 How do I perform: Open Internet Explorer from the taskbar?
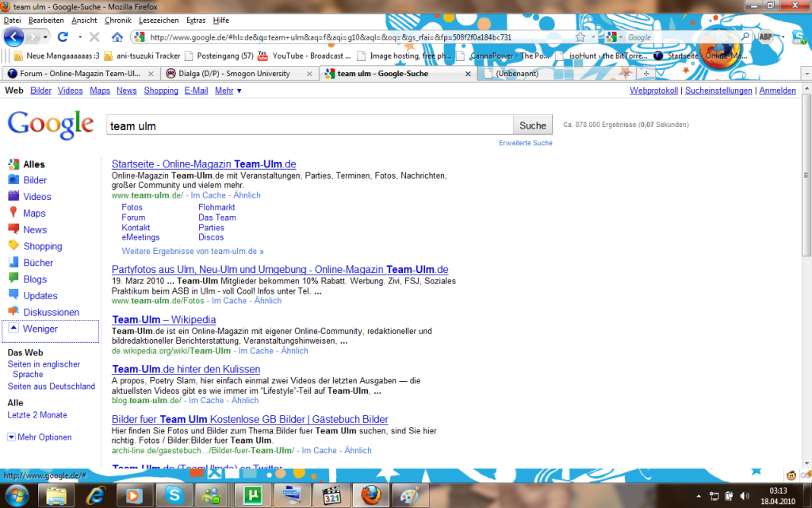(x=94, y=496)
